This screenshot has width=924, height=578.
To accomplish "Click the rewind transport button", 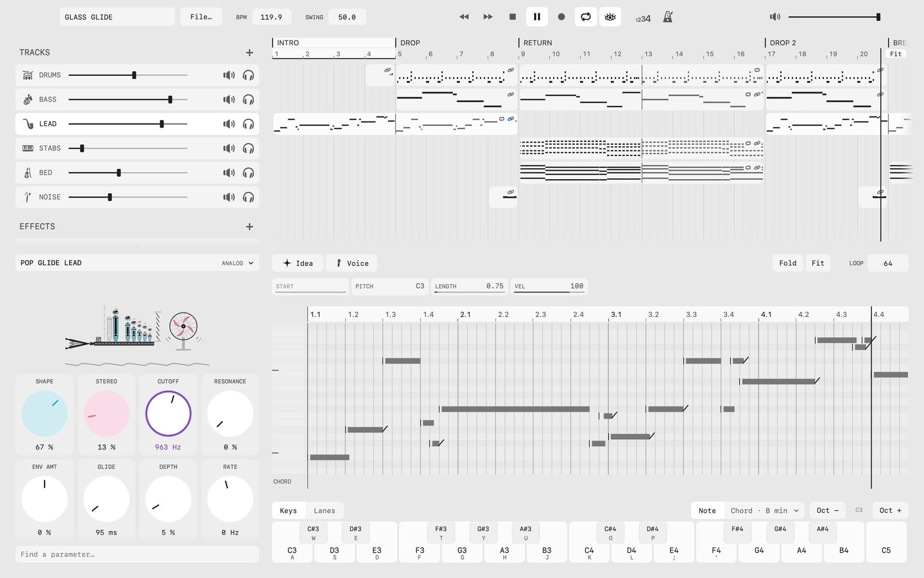I will coord(464,17).
